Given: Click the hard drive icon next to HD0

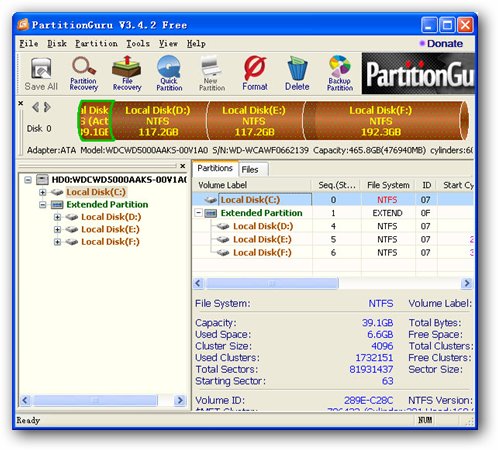Looking at the screenshot, I should coord(42,180).
